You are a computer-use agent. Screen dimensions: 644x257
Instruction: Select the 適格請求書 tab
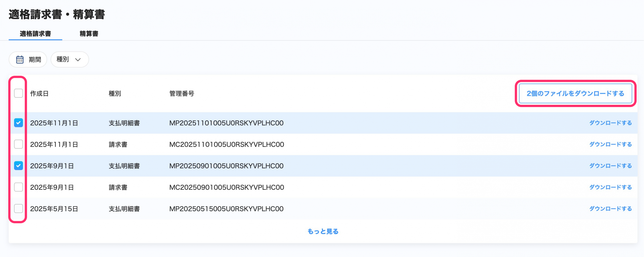point(35,34)
